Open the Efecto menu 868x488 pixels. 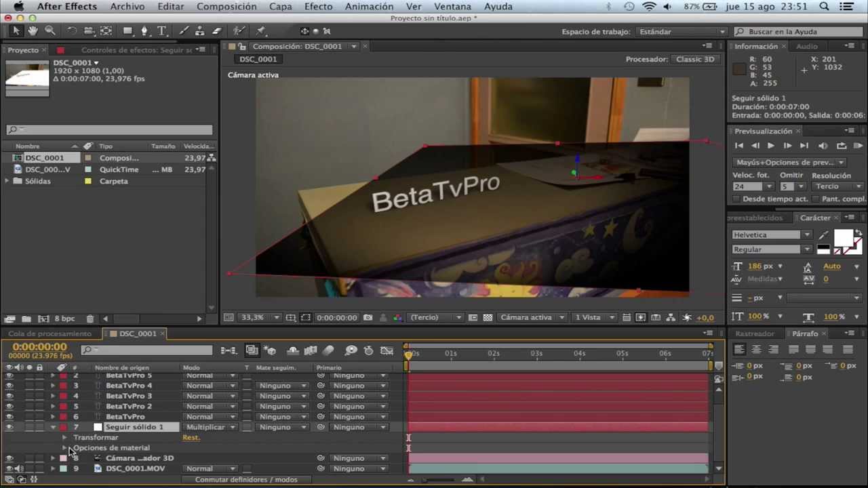click(x=318, y=6)
